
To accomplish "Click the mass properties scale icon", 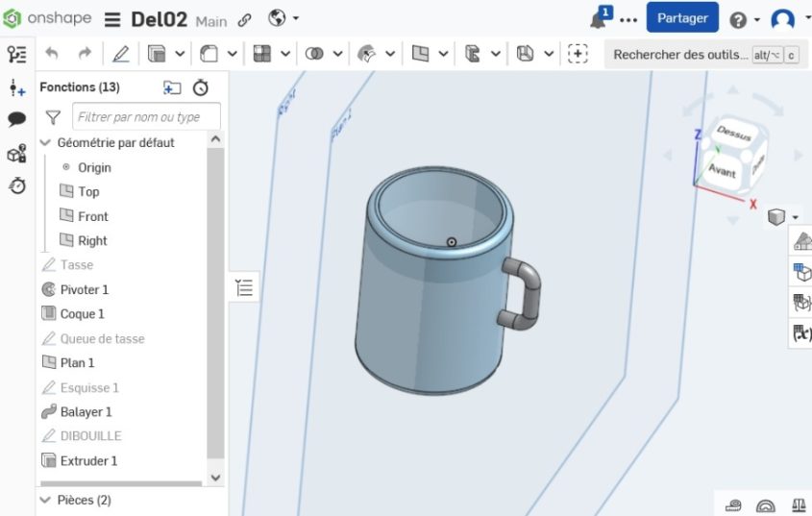I will tap(799, 505).
